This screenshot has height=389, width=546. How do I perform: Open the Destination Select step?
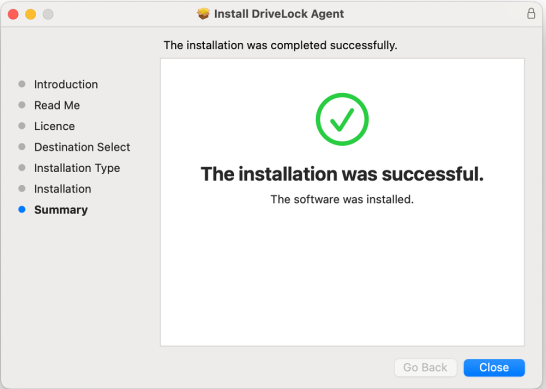tap(82, 147)
